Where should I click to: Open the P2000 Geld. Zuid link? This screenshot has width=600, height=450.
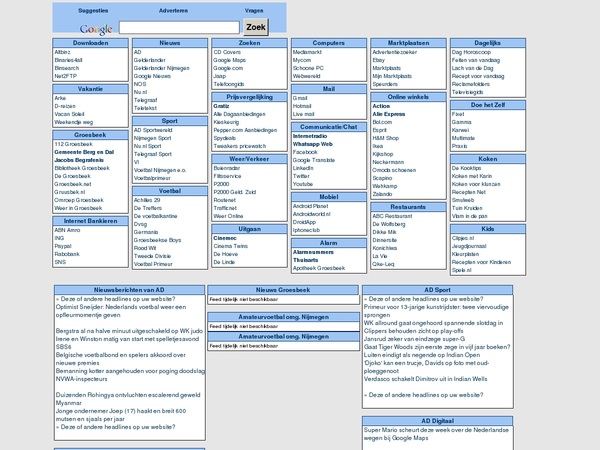click(235, 192)
